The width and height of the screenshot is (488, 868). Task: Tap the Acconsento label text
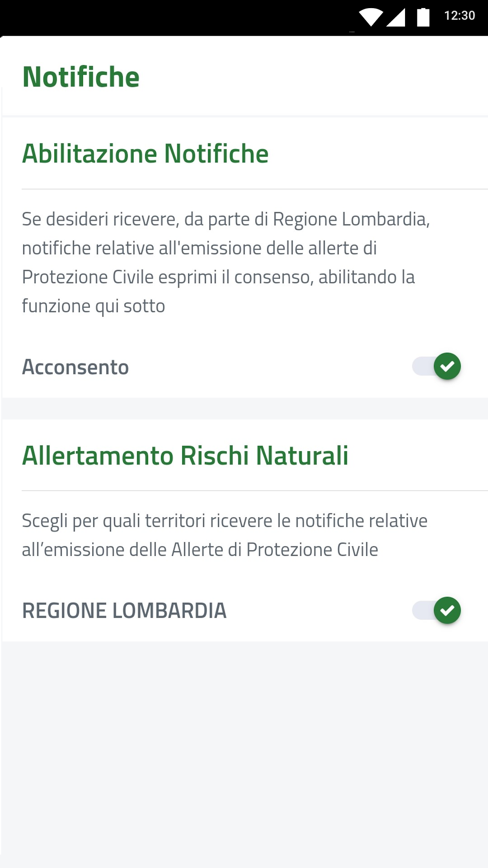click(75, 367)
